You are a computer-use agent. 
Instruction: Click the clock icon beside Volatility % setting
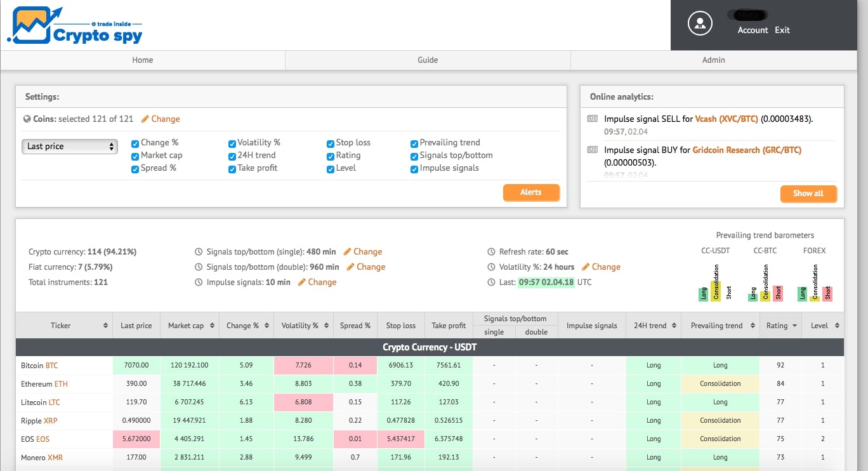(492, 267)
